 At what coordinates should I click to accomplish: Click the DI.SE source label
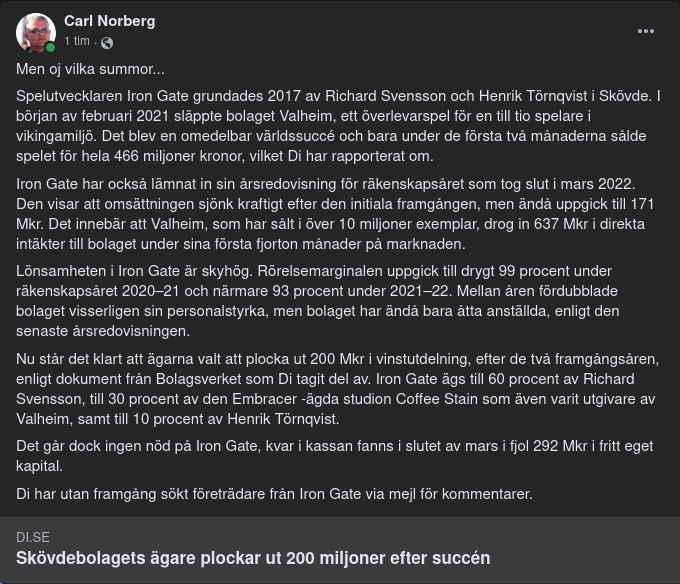(33, 538)
